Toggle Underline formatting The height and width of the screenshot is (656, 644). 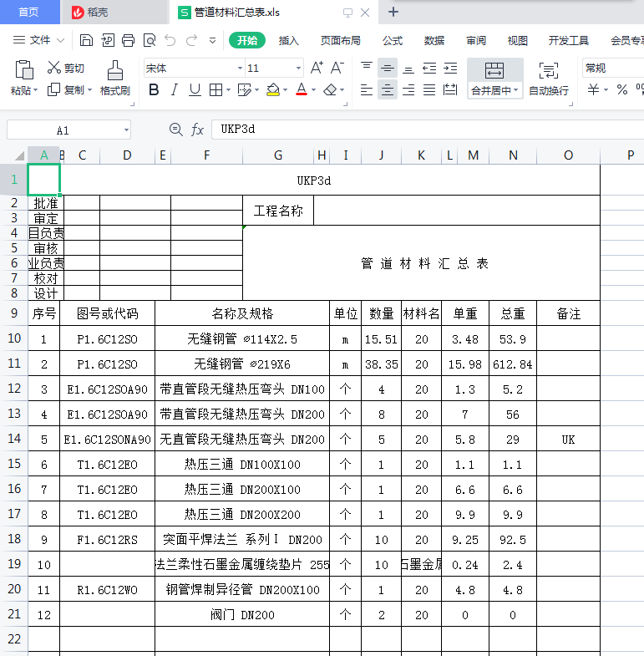195,90
